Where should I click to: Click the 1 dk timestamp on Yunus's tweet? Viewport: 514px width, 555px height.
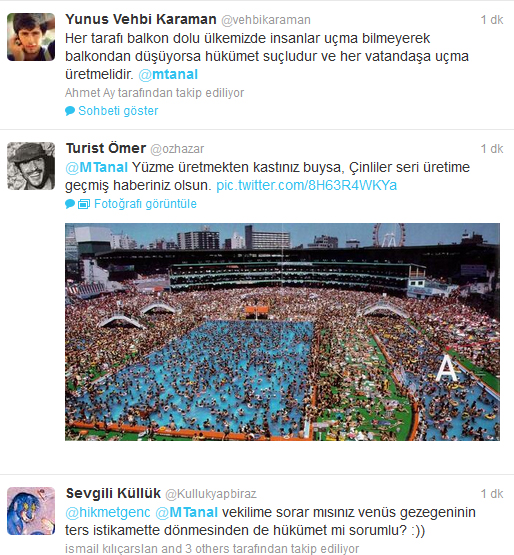click(x=491, y=20)
